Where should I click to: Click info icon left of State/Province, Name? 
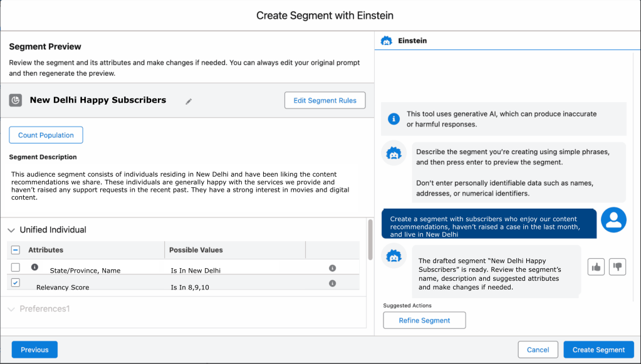[34, 267]
